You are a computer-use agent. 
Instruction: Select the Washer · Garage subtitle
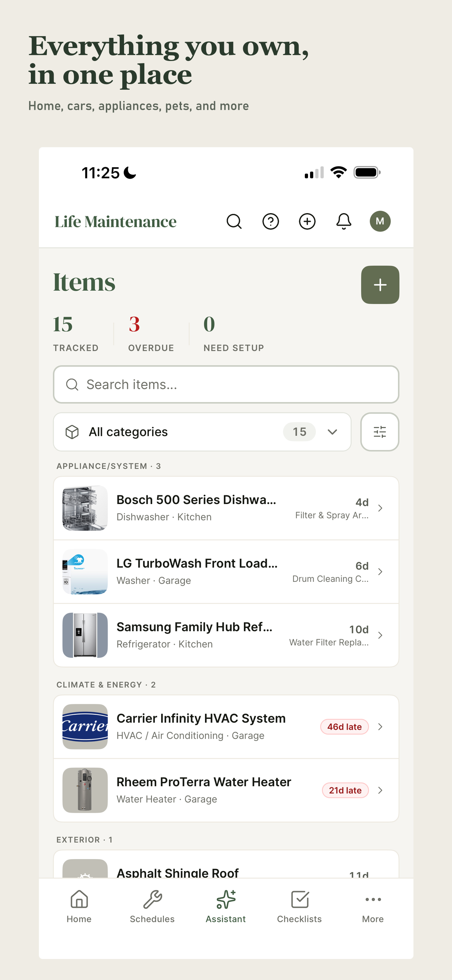click(x=154, y=580)
